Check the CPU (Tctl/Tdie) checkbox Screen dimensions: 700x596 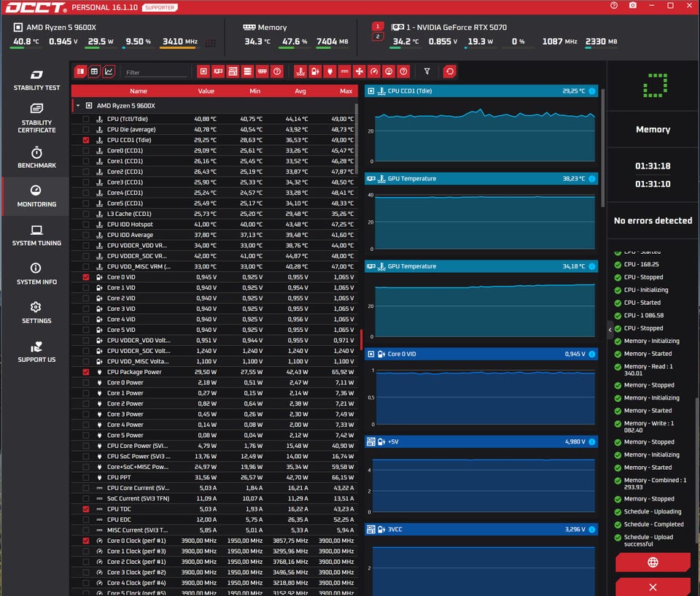86,119
